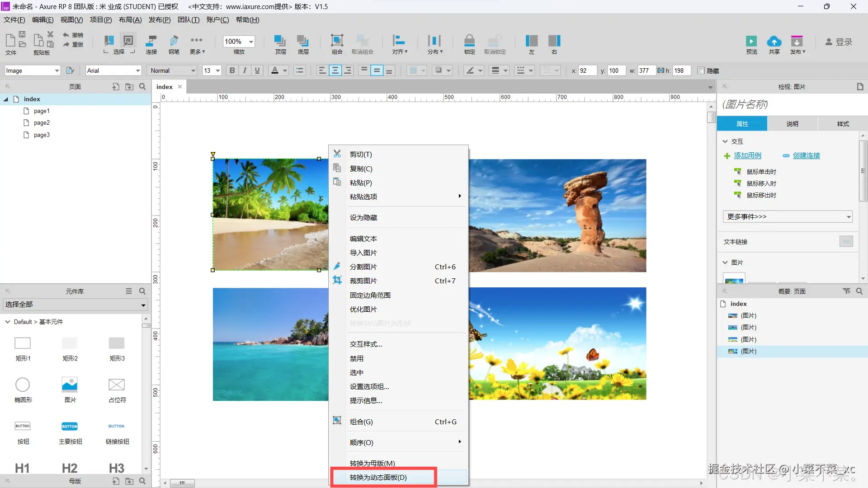Collapse the index page tree node
The width and height of the screenshot is (868, 488).
[x=6, y=99]
